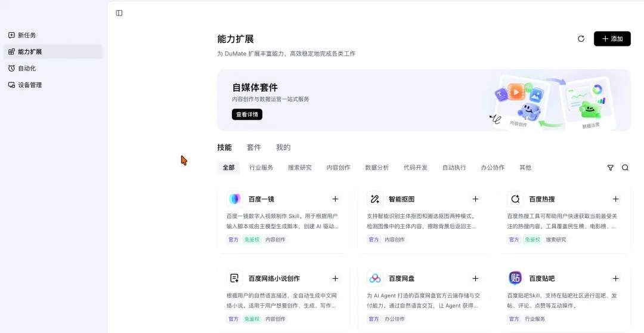Open the 百度网络小说创作 card title
This screenshot has width=644, height=333.
(x=274, y=278)
